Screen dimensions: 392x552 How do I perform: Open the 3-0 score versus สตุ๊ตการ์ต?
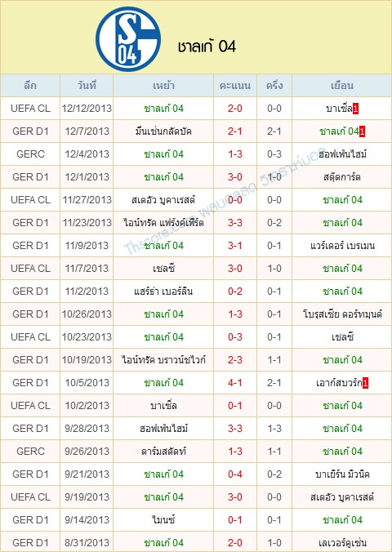(x=235, y=177)
